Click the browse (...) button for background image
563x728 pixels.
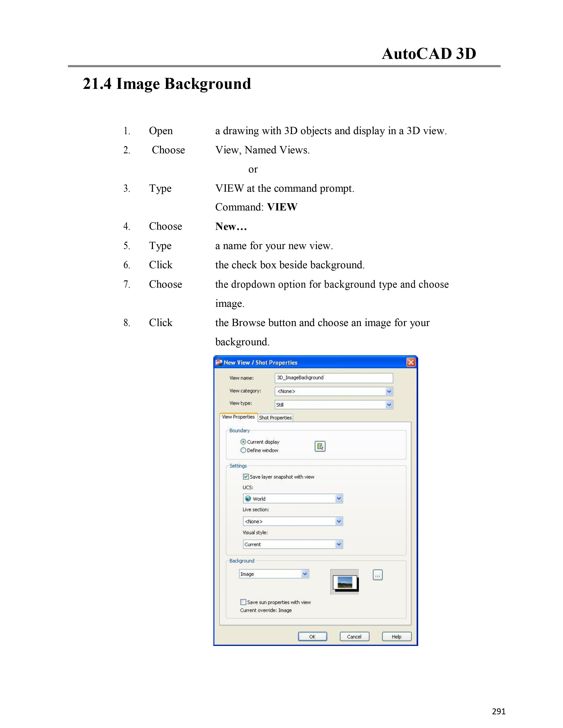[377, 575]
